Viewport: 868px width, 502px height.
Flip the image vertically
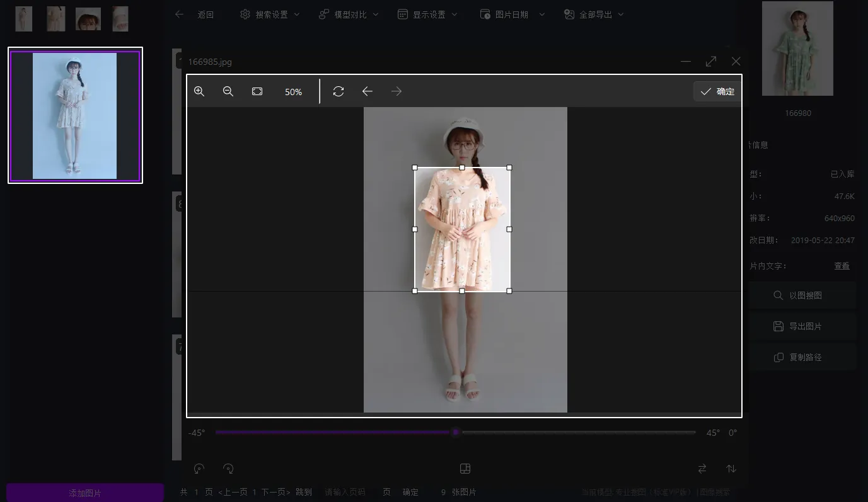tap(731, 469)
